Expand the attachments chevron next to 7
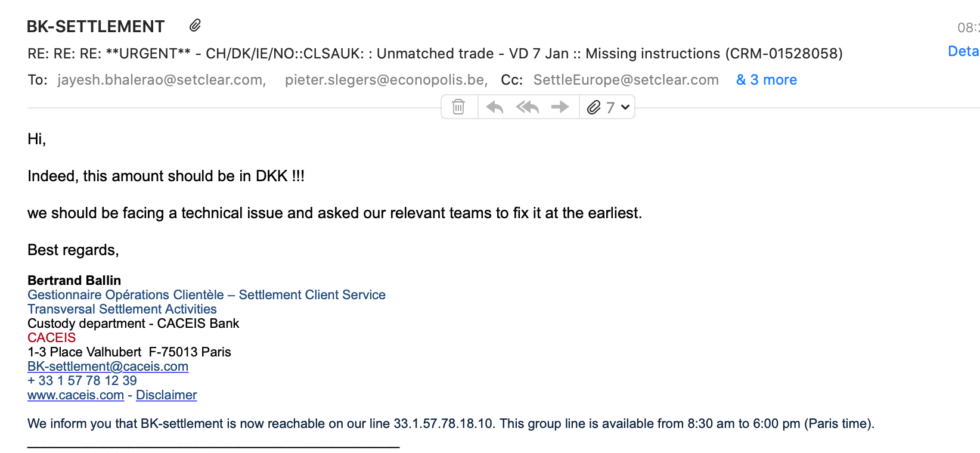Screen dimensions: 980x453 click(x=625, y=107)
